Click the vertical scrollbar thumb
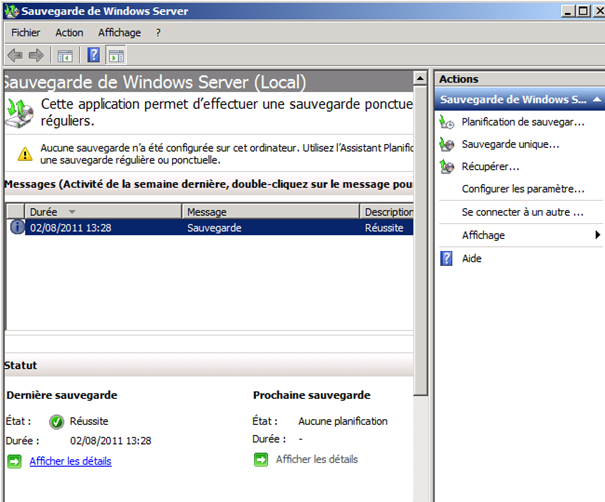Screen dimensions: 605x502 tap(420, 241)
